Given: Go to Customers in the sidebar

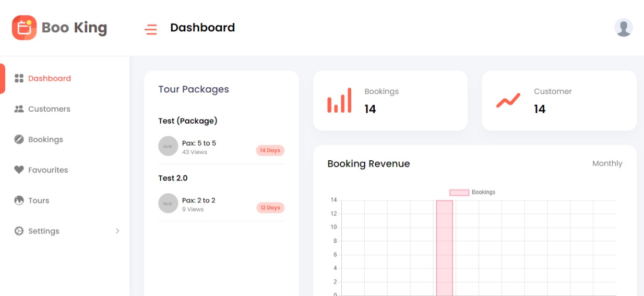Looking at the screenshot, I should (49, 109).
